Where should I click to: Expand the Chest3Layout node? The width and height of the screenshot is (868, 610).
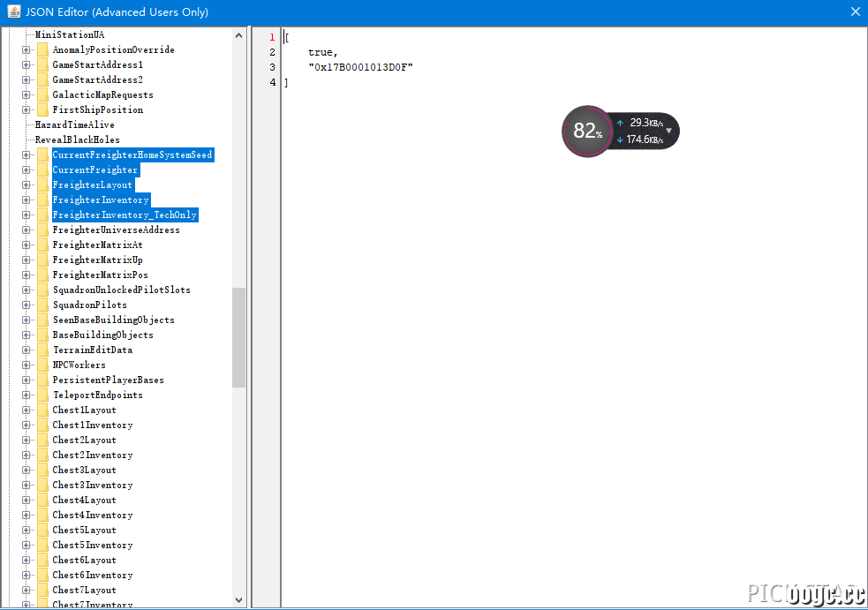click(26, 470)
